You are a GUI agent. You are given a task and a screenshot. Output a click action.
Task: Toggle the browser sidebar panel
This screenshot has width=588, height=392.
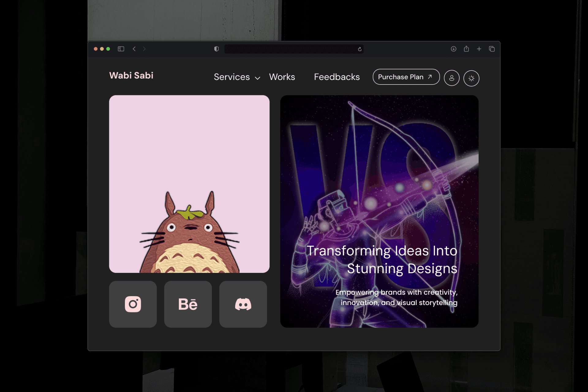tap(121, 49)
